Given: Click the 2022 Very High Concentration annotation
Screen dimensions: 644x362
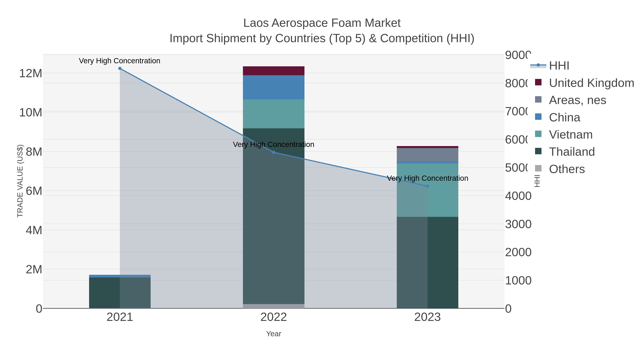Looking at the screenshot, I should pos(274,144).
